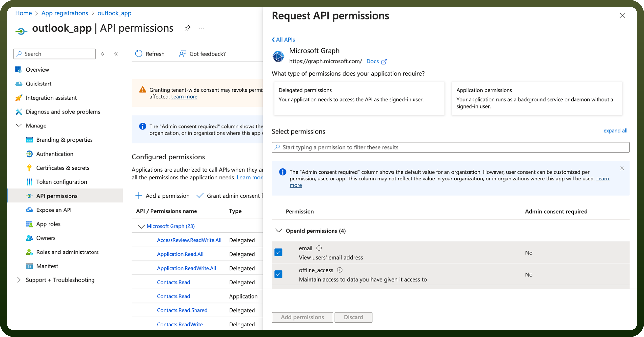Click expand all permissions link
644x337 pixels.
click(x=615, y=131)
